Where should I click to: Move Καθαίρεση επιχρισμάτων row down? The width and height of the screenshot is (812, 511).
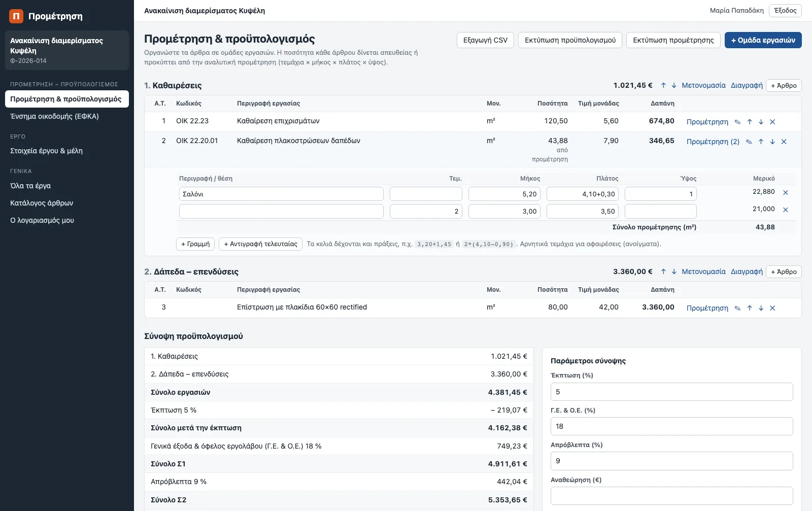tap(761, 122)
